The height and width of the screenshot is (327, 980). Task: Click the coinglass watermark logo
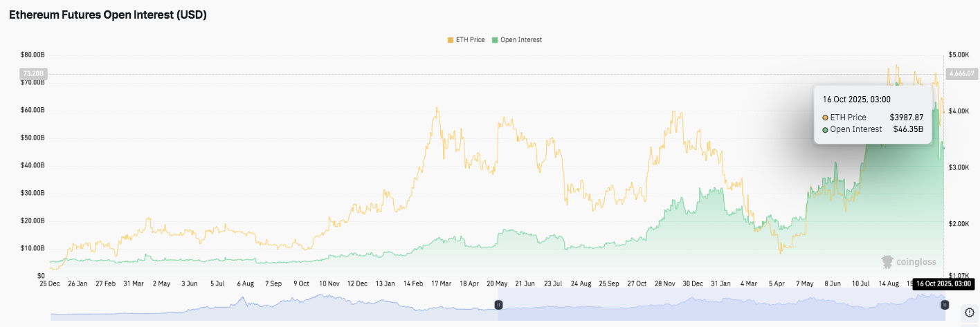[908, 262]
